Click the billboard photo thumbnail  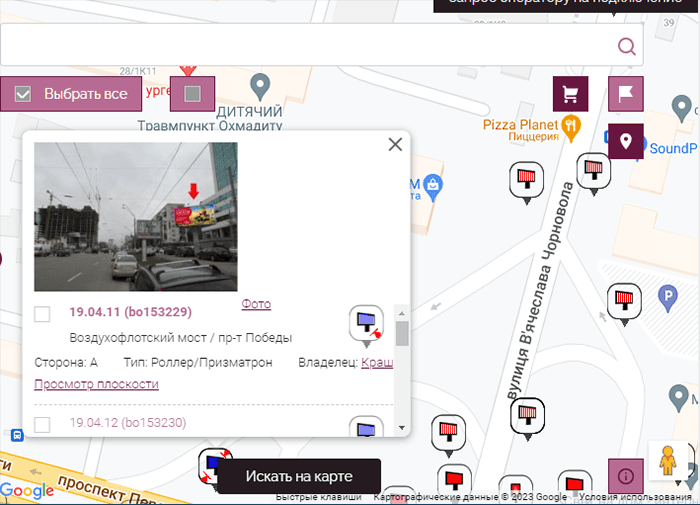point(136,217)
